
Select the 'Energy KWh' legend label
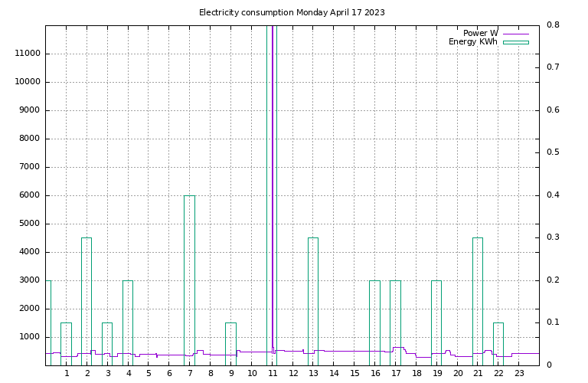coord(472,42)
